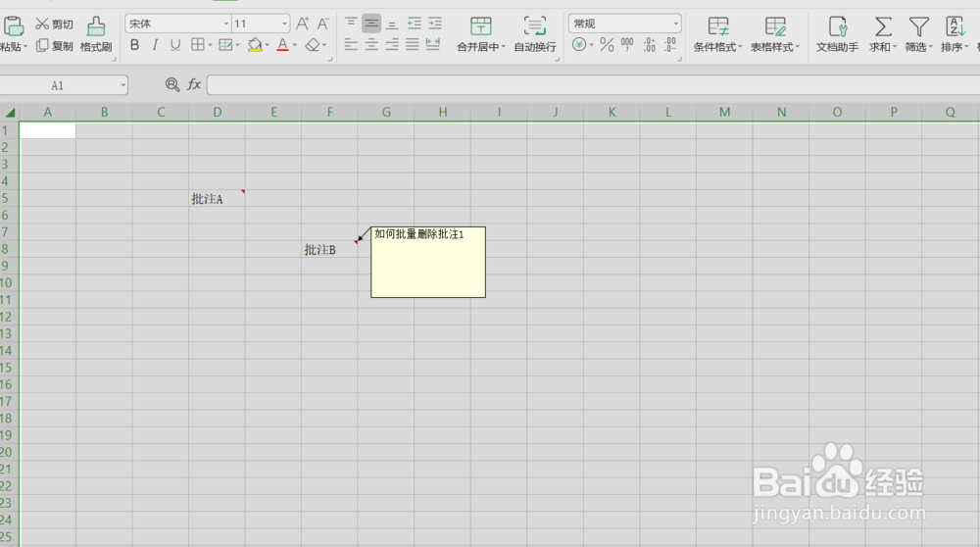Viewport: 980px width, 547px height.
Task: Toggle italic formatting
Action: pos(155,45)
